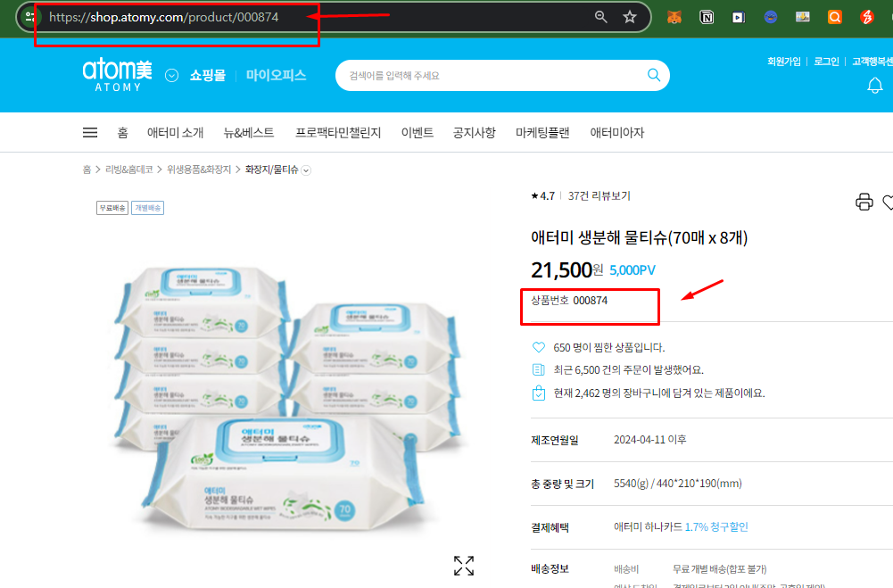Click the 무료배송 badge
Viewport: 893px width, 588px height.
click(x=112, y=208)
